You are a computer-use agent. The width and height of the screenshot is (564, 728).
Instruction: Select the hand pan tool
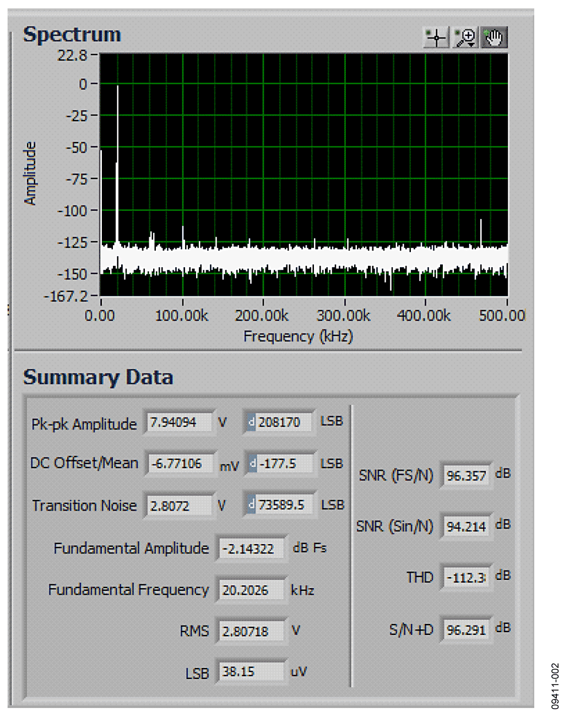coord(494,37)
